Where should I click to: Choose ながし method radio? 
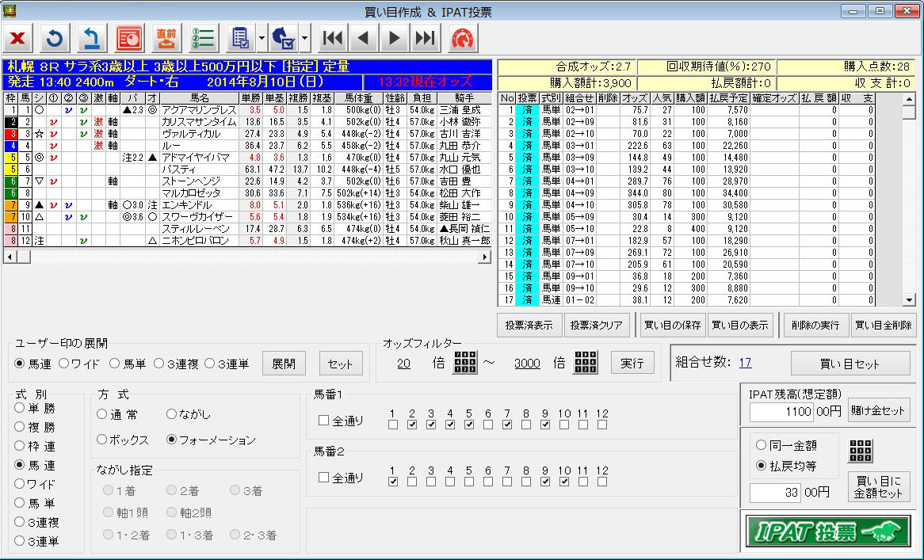(189, 414)
